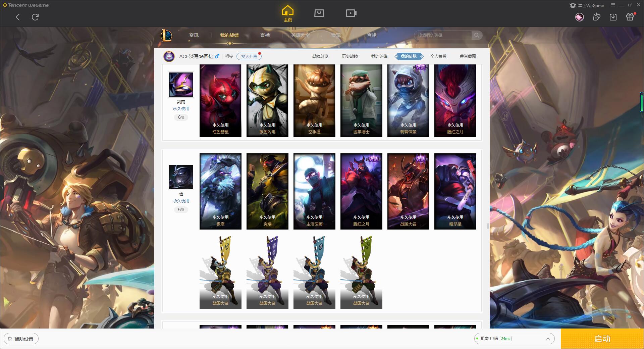Open the 我的战绩 tab
The image size is (644, 349).
(x=229, y=35)
